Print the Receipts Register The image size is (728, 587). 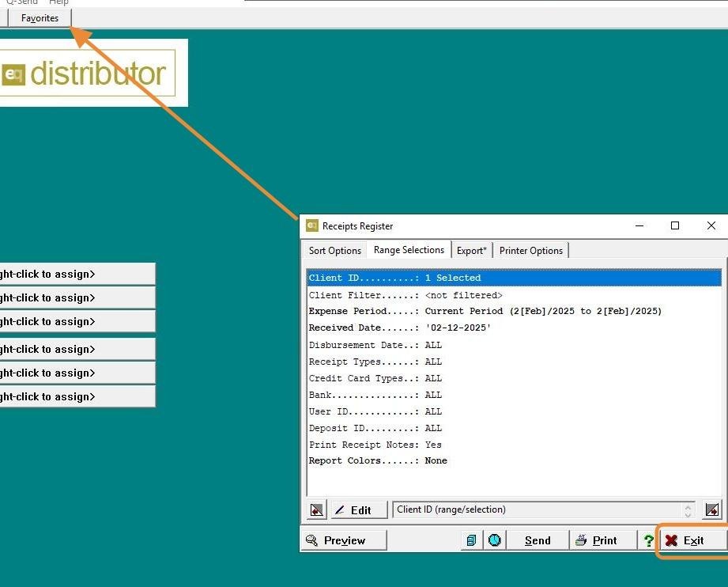tap(604, 540)
